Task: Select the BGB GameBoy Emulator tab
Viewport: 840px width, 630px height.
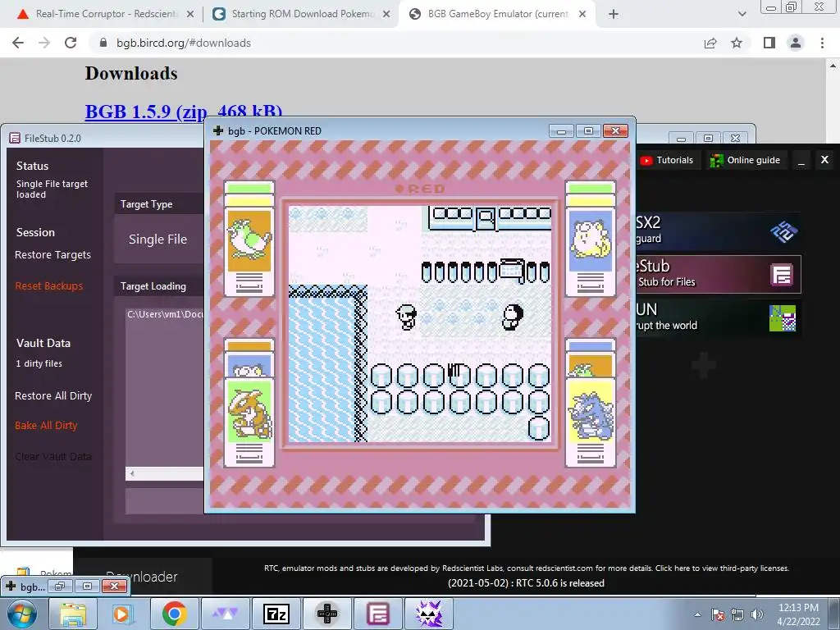Action: tap(496, 14)
